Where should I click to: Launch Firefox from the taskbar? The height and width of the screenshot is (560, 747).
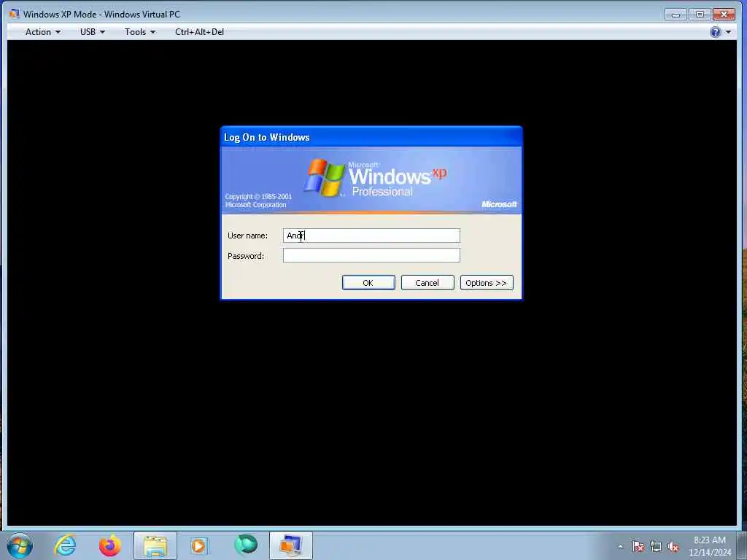tap(109, 545)
